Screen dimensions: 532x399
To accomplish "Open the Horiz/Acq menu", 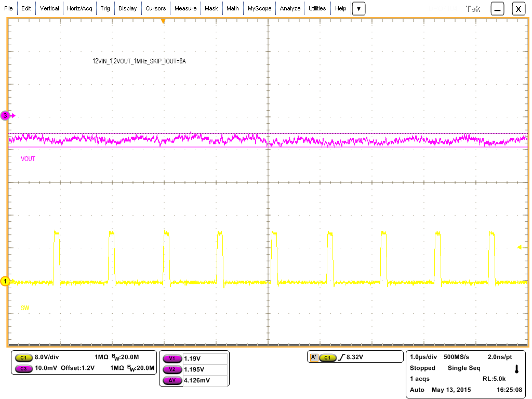I will coord(79,8).
